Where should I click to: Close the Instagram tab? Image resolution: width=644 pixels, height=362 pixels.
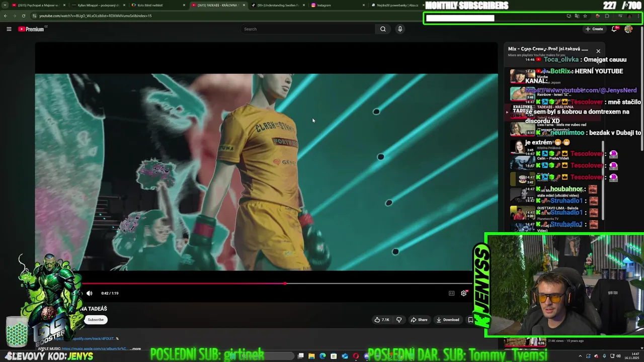click(x=364, y=5)
